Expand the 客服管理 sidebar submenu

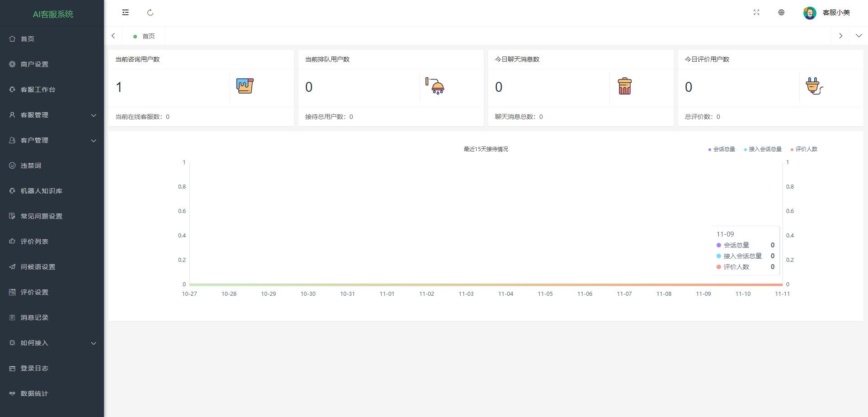[52, 115]
